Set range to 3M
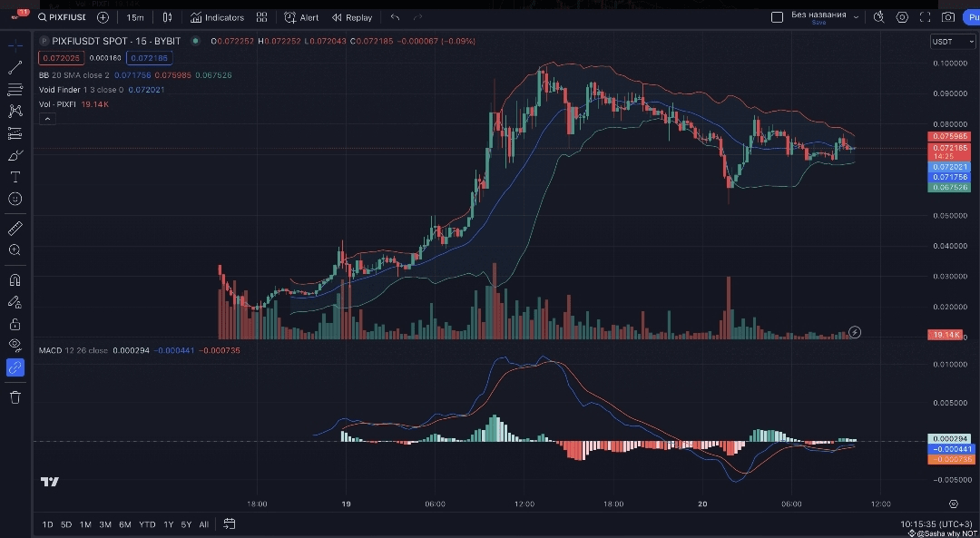This screenshot has width=980, height=538. [x=105, y=524]
